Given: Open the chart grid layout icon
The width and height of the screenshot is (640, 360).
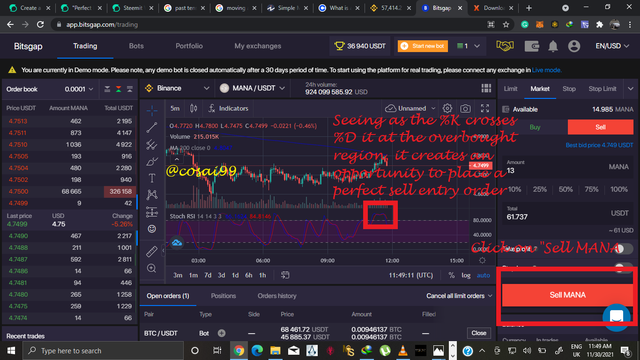Looking at the screenshot, I should click(x=486, y=88).
